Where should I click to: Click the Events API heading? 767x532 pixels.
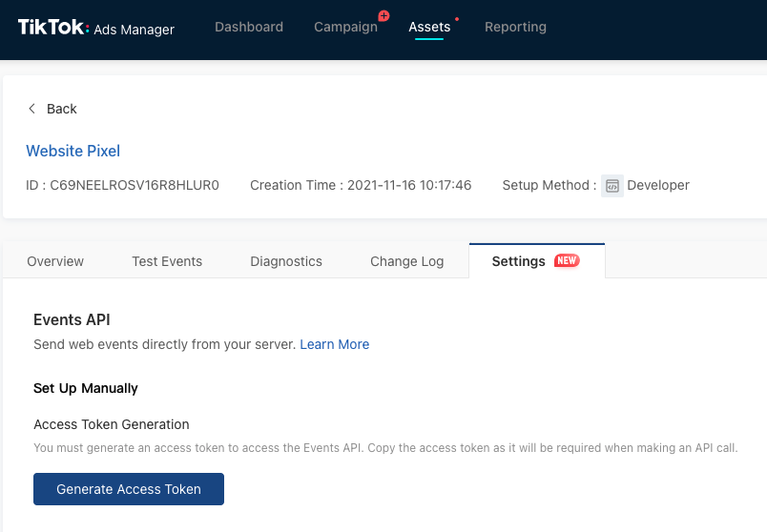[x=72, y=319]
